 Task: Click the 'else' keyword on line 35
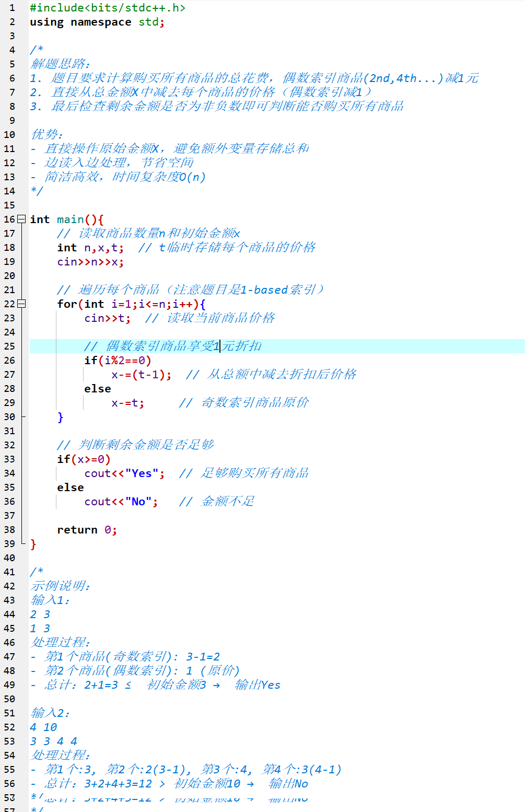[71, 488]
